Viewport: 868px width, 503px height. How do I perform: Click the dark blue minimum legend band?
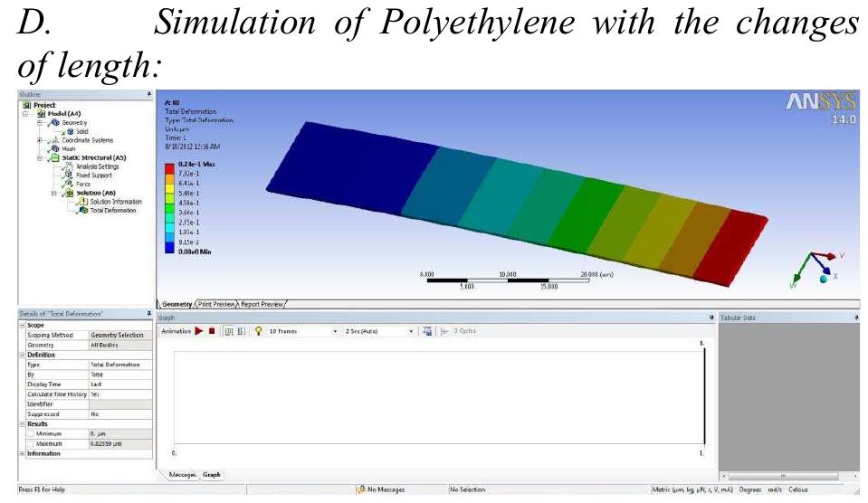click(x=169, y=247)
